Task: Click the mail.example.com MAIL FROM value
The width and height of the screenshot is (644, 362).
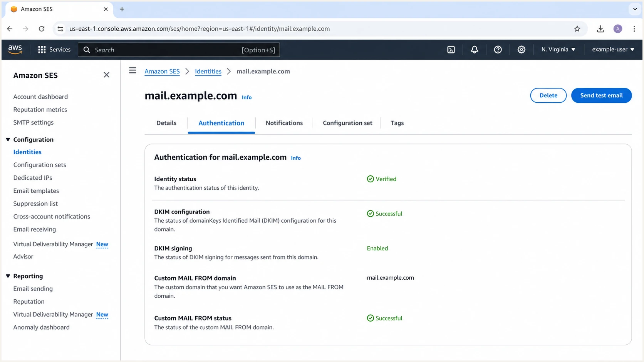Action: point(390,278)
